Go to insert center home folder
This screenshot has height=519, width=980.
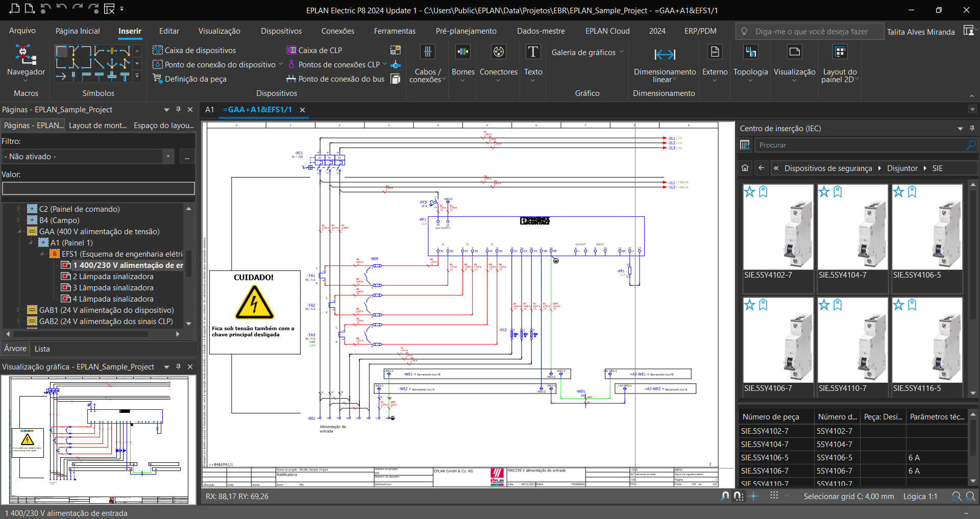coord(745,168)
